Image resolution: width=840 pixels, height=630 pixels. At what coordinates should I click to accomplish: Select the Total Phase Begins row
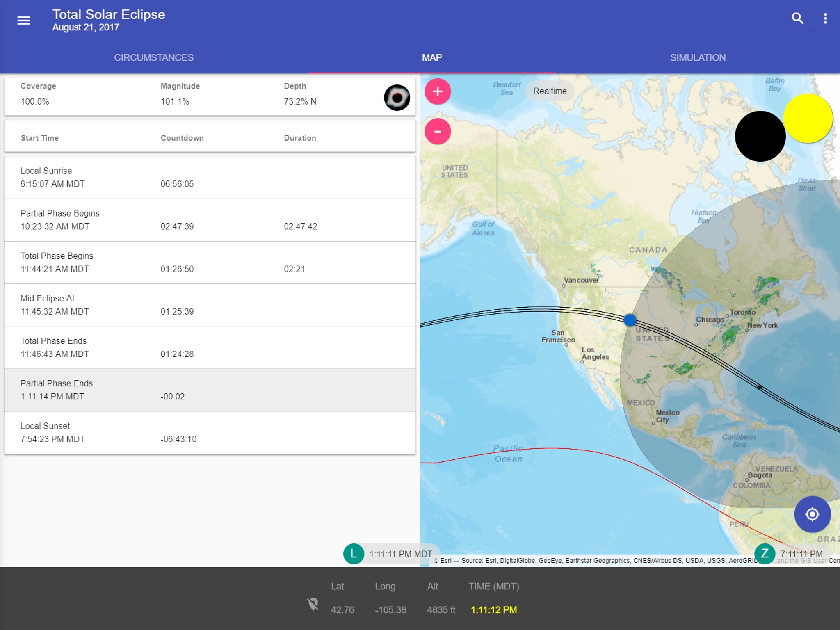click(210, 262)
